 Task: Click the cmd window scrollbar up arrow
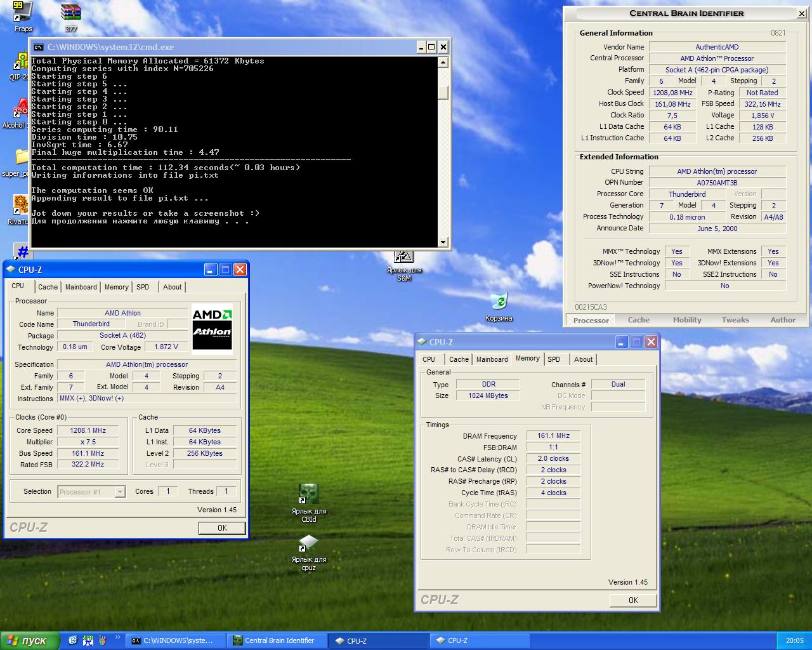(443, 62)
